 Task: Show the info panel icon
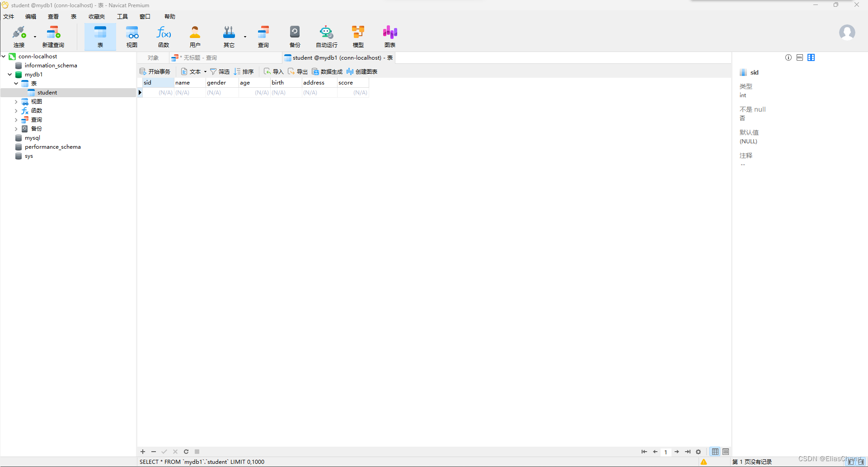pos(788,57)
